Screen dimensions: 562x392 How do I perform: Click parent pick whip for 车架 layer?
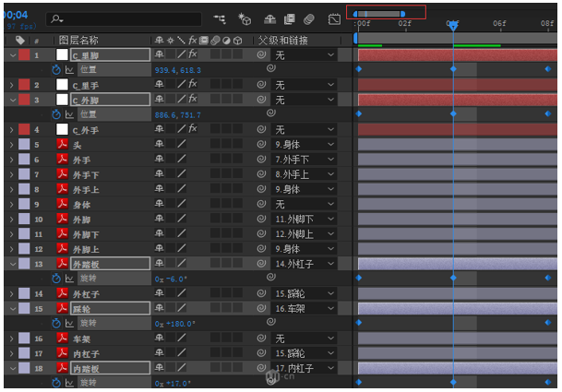pyautogui.click(x=262, y=339)
